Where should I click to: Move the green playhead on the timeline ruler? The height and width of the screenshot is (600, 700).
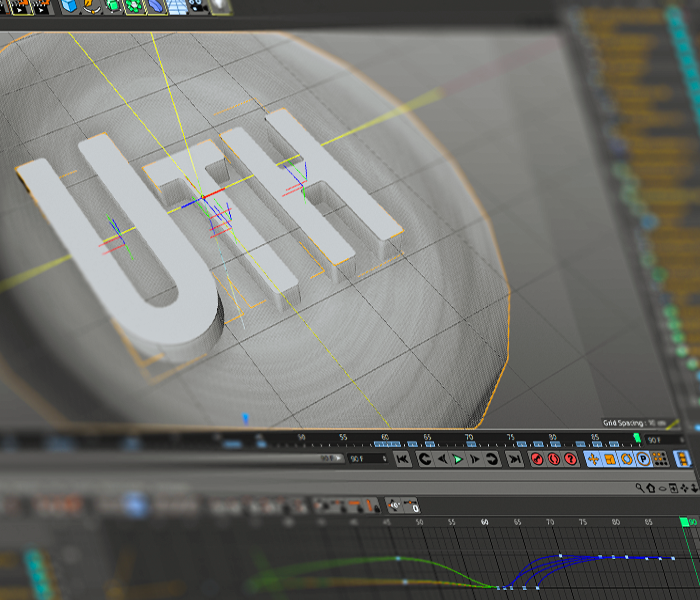click(637, 438)
